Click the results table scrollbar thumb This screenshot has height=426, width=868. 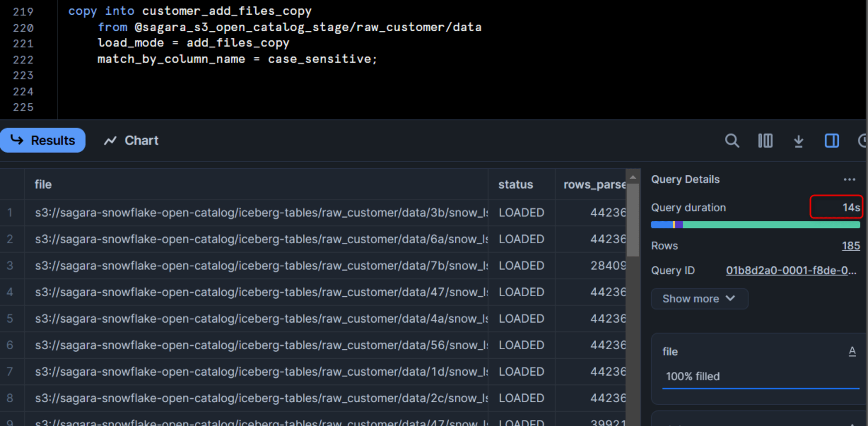click(633, 220)
